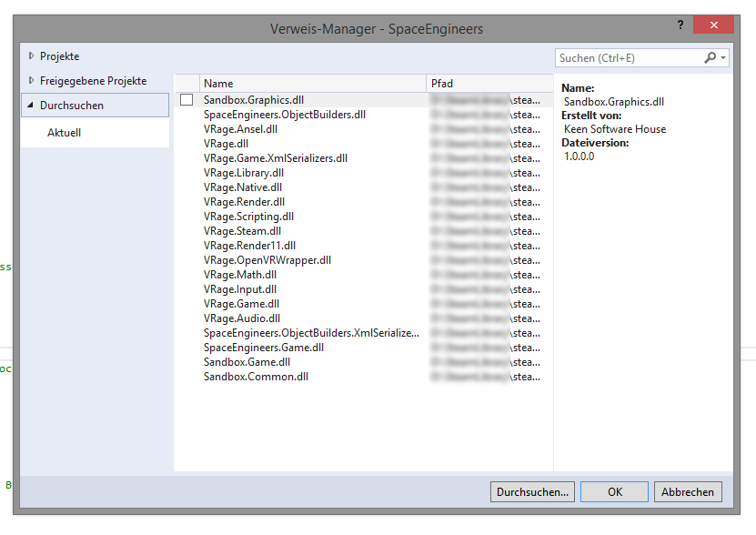Select VRage.Render11.dll entry

[364, 246]
